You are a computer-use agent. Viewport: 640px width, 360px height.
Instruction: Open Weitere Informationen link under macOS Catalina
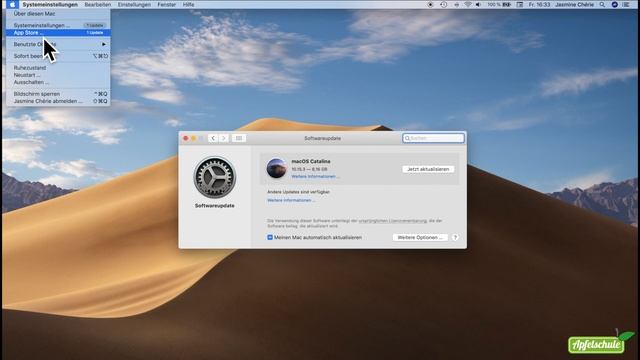click(315, 176)
